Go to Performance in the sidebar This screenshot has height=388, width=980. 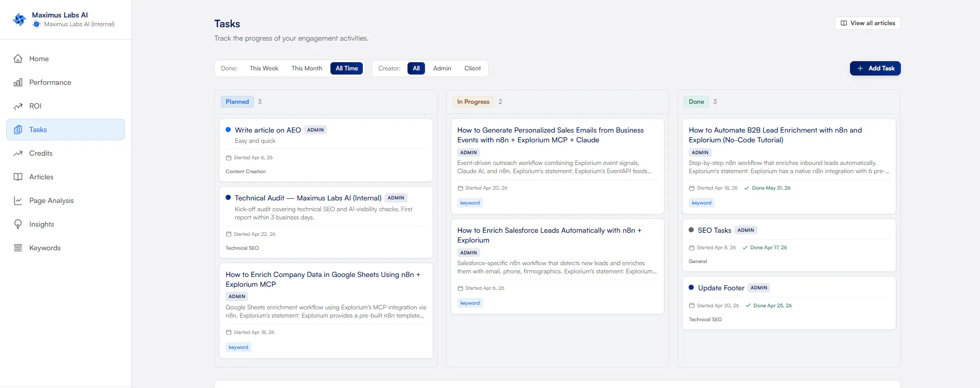(65, 82)
